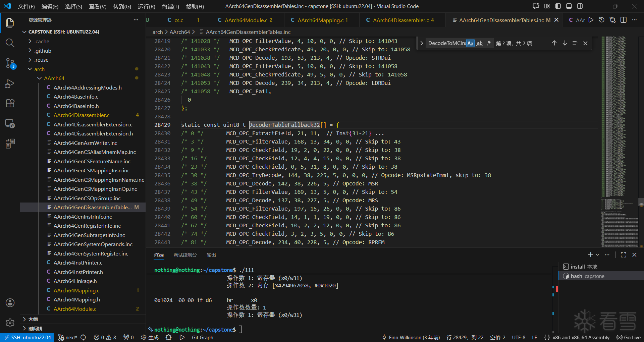Toggle Match Whole Word in find widget
The image size is (644, 342).
pyautogui.click(x=480, y=43)
